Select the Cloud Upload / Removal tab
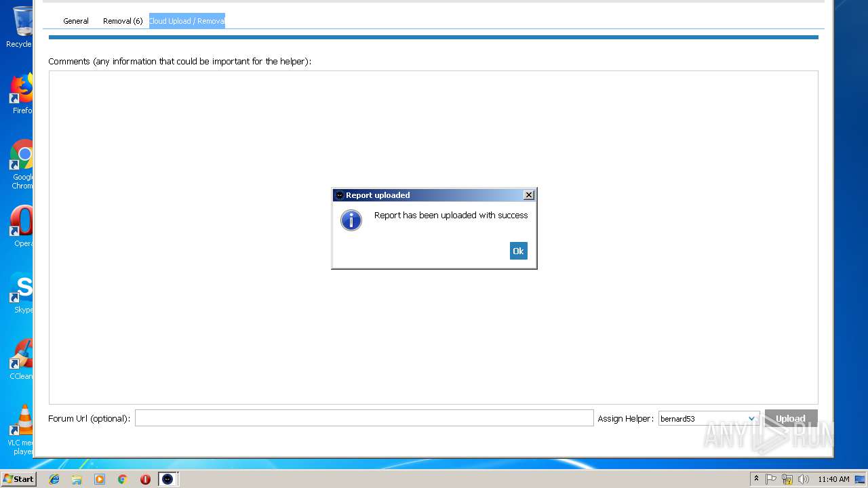 click(187, 21)
